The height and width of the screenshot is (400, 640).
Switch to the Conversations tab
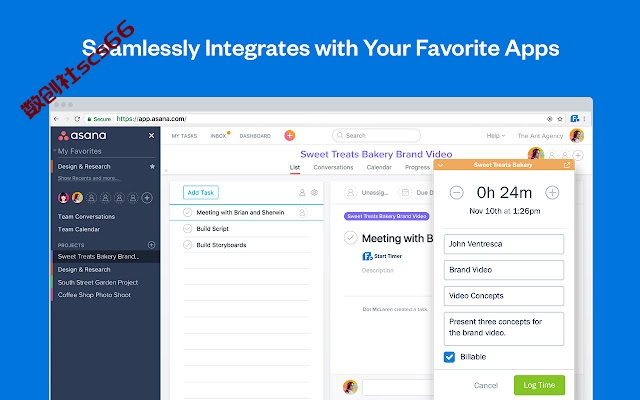333,167
